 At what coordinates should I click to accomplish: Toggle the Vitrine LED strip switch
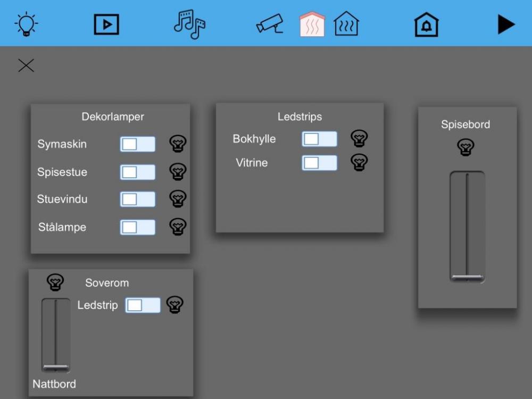(x=319, y=163)
